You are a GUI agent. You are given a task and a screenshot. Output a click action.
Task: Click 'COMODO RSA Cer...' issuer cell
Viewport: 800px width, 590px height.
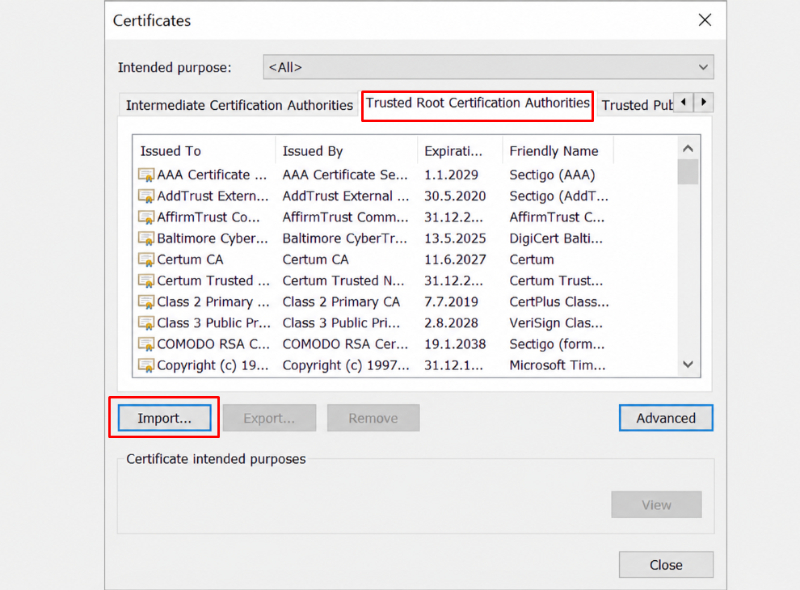(345, 345)
